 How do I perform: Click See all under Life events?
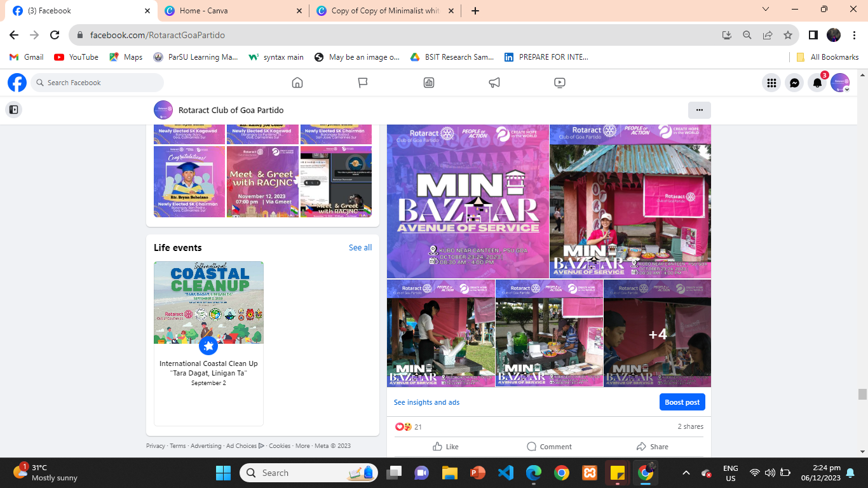tap(360, 248)
